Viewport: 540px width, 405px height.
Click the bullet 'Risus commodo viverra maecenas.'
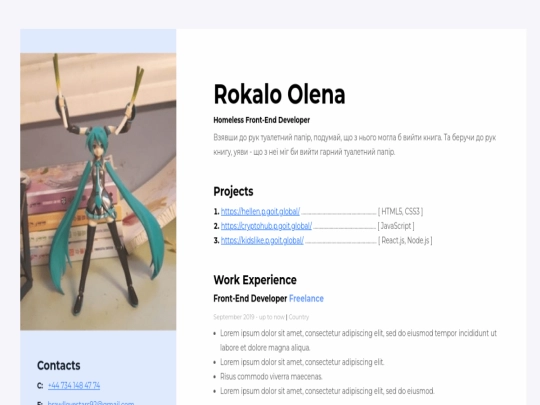[271, 376]
